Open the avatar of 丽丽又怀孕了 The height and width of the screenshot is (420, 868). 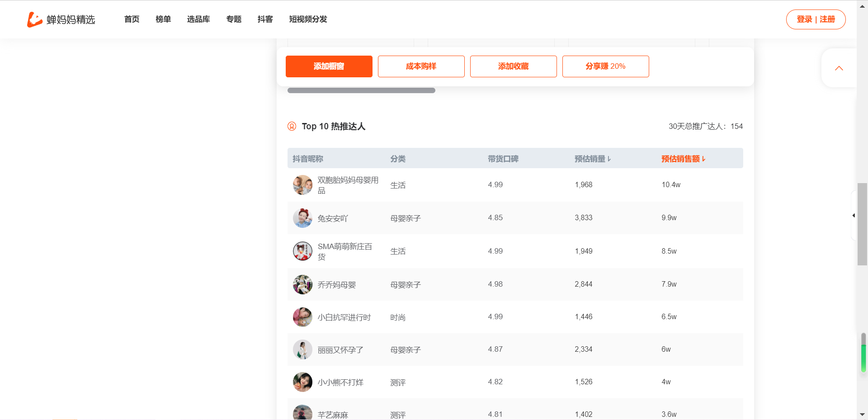[x=302, y=349]
